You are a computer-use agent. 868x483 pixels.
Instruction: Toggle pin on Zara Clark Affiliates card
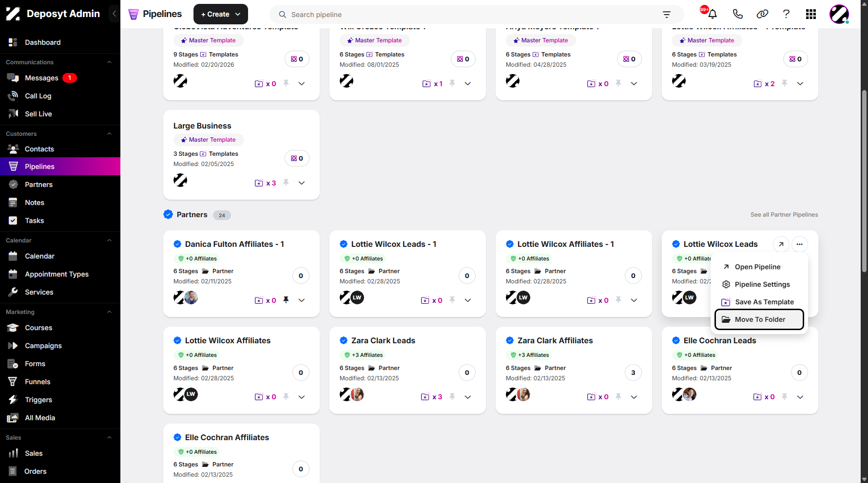coord(618,397)
